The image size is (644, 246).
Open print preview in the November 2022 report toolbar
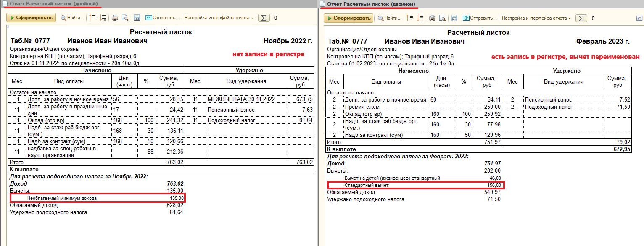tap(125, 18)
